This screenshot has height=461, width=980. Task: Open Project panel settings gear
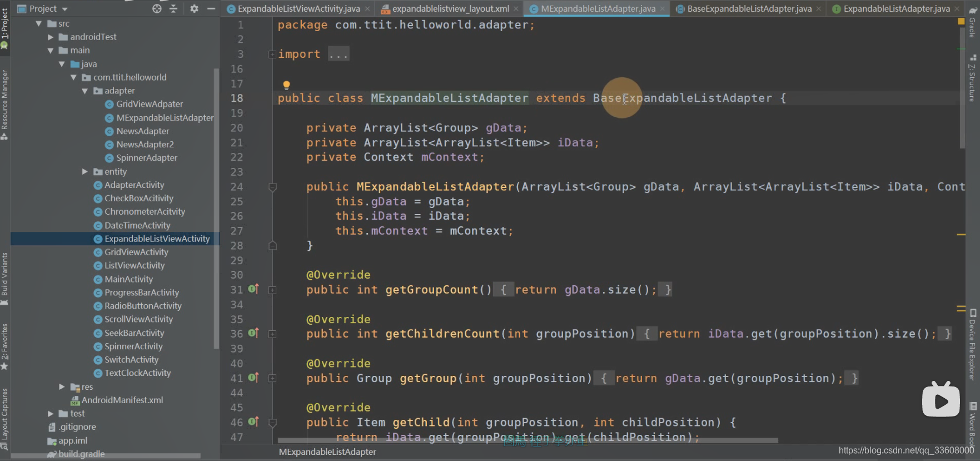pos(194,9)
